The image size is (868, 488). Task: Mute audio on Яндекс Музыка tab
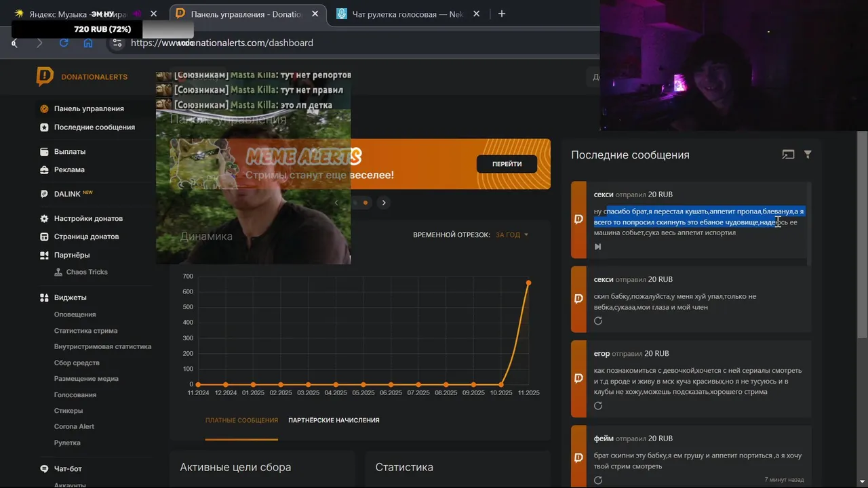pos(136,14)
